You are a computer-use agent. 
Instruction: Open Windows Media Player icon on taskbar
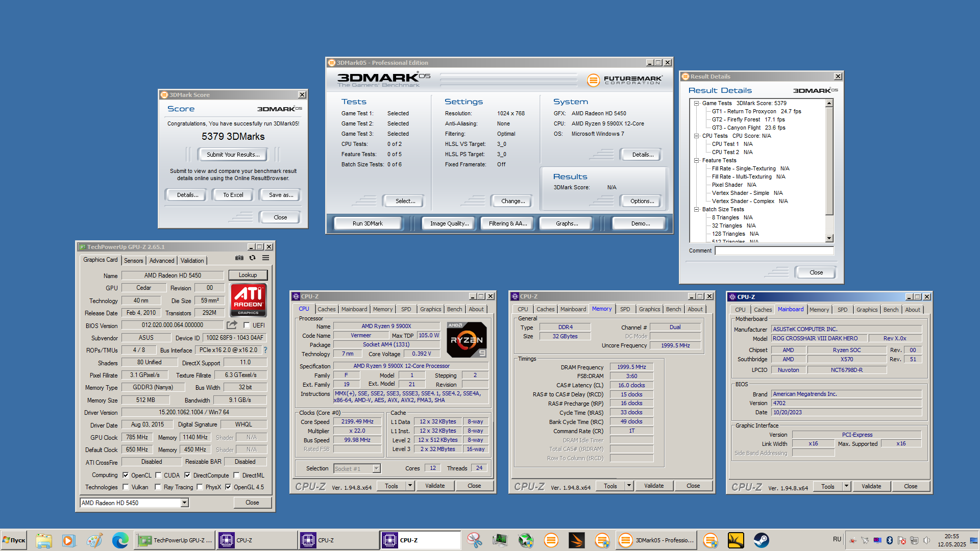(68, 540)
